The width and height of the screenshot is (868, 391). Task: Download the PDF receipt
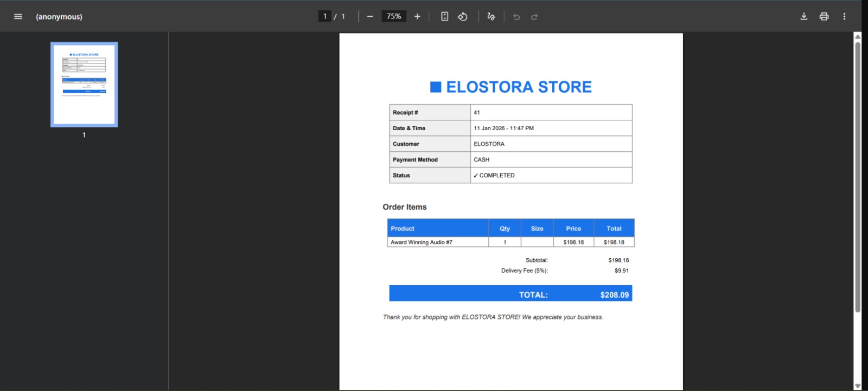(x=804, y=16)
